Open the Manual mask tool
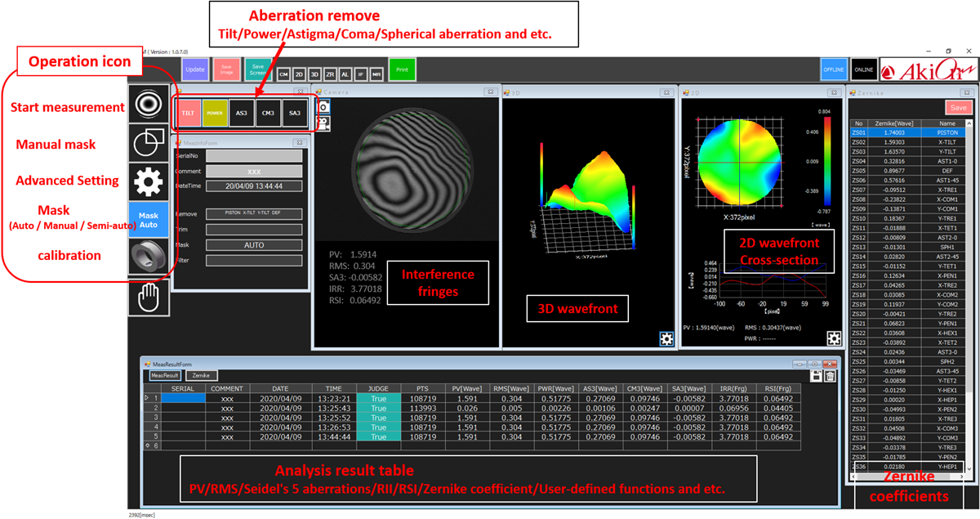This screenshot has width=980, height=519. (149, 141)
